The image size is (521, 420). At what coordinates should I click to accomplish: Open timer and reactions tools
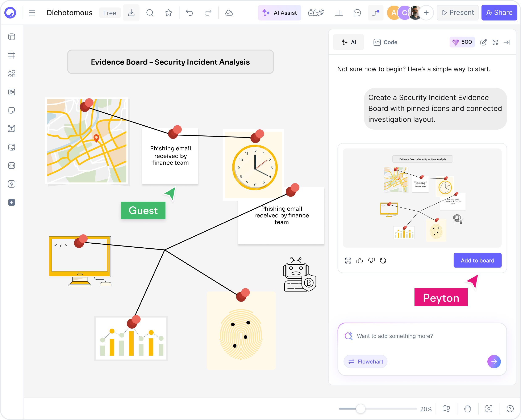[x=316, y=13]
